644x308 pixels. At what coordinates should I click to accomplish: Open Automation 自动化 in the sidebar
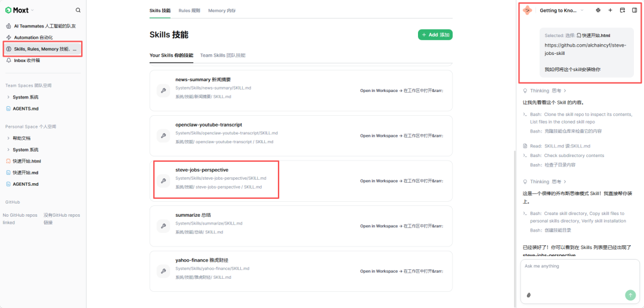click(33, 37)
